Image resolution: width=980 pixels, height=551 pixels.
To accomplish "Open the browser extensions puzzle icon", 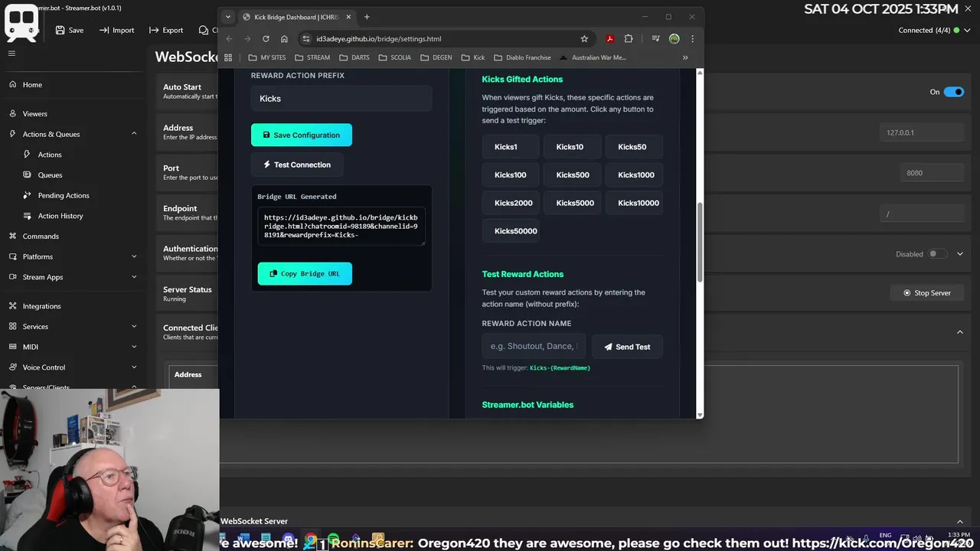I will [629, 38].
